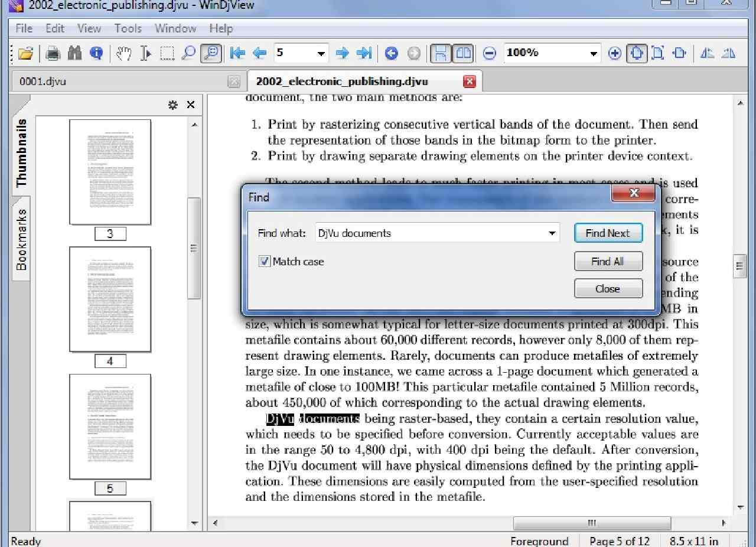Image resolution: width=756 pixels, height=547 pixels.
Task: Go to the next page arrow
Action: coord(342,53)
